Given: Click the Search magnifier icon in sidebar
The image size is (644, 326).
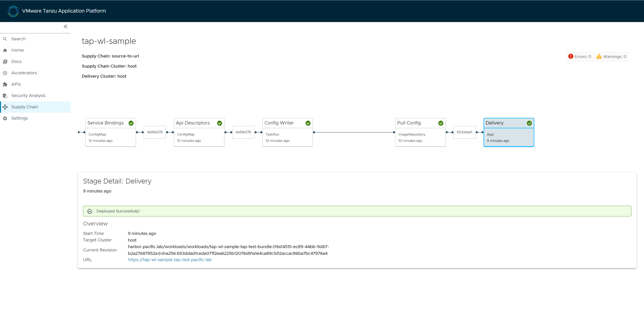Looking at the screenshot, I should pos(5,39).
